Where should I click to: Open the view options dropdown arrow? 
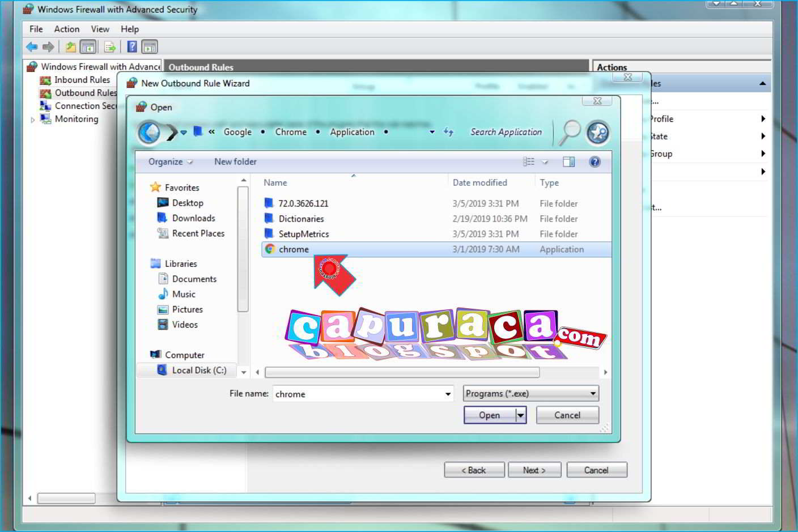pyautogui.click(x=545, y=162)
